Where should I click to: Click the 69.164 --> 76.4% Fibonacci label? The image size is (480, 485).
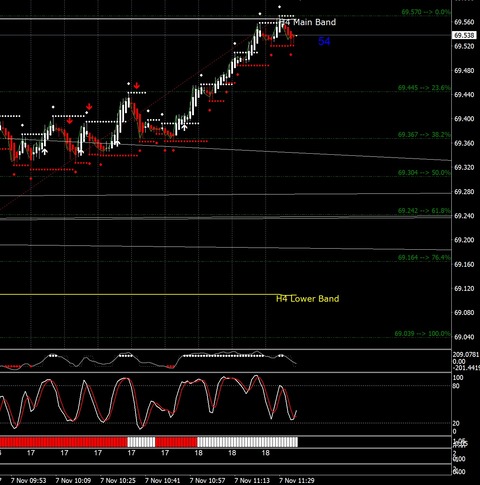pos(424,258)
